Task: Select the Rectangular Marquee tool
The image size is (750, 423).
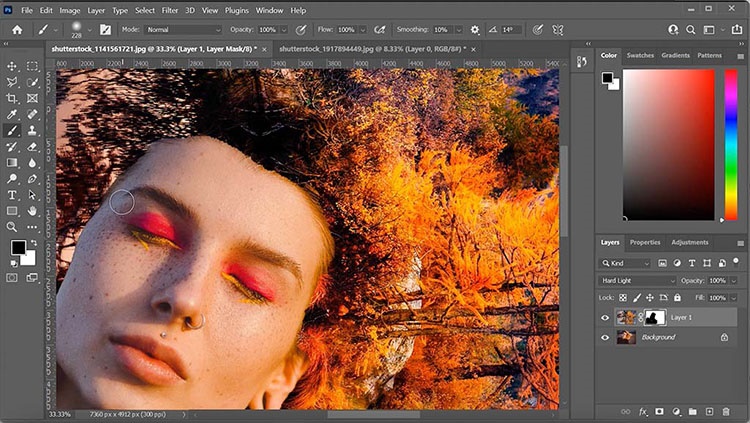Action: point(32,66)
